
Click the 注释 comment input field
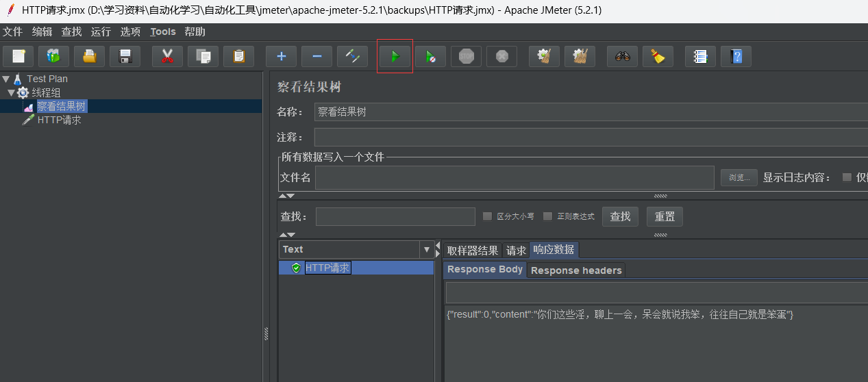[x=591, y=137]
